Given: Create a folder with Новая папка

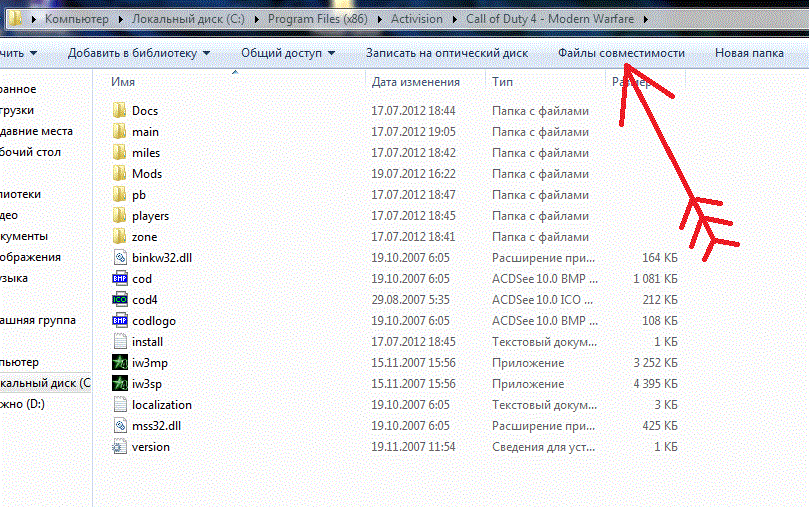Looking at the screenshot, I should [749, 53].
